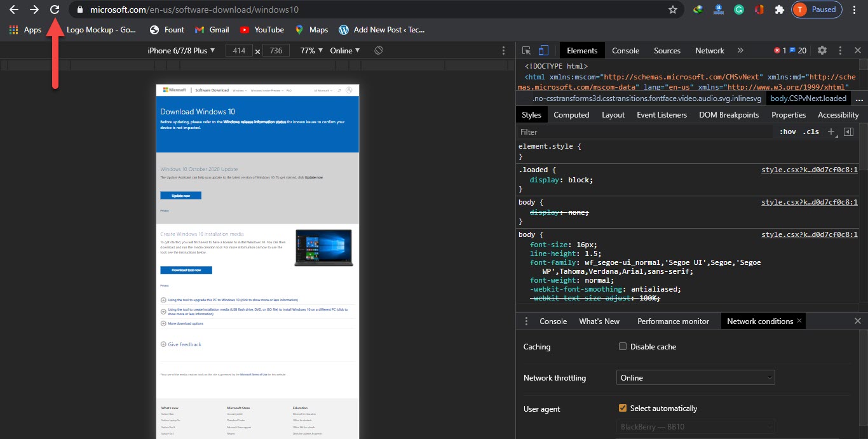Open the Gmail bookmark
868x439 pixels.
click(212, 30)
